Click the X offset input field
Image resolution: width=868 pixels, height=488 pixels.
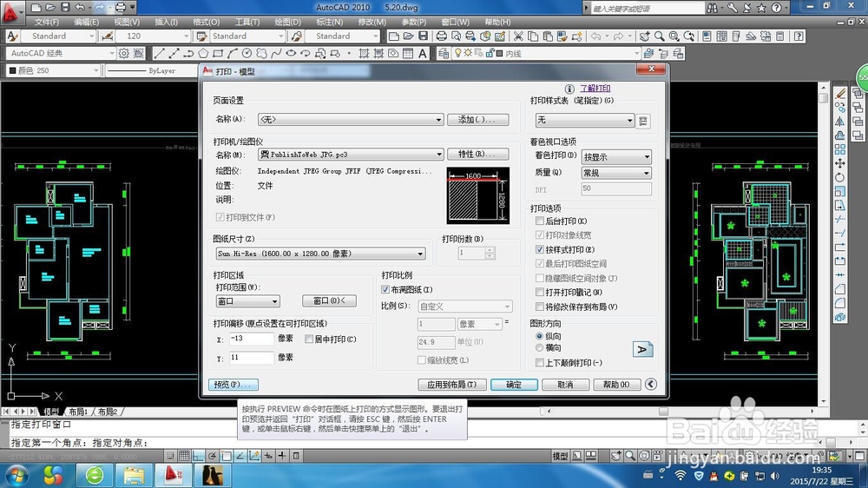(x=252, y=339)
